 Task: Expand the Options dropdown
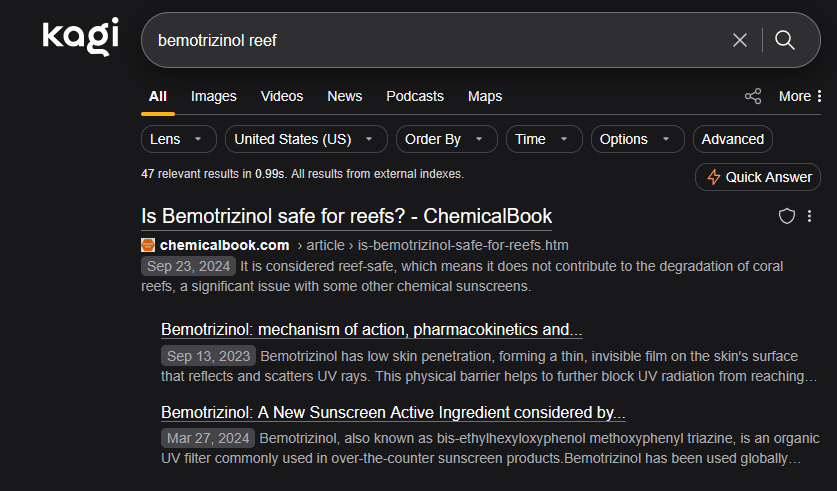pos(637,139)
